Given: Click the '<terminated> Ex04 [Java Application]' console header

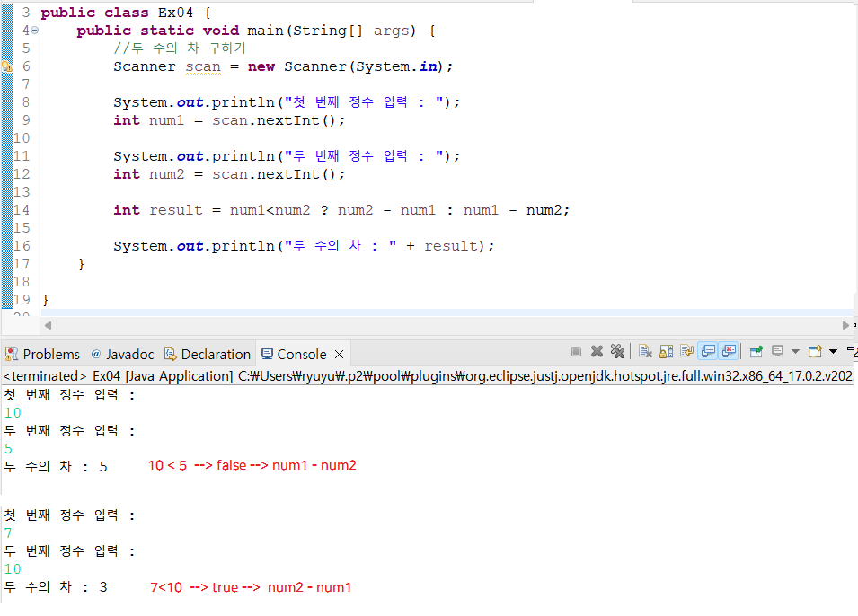Looking at the screenshot, I should [x=119, y=376].
